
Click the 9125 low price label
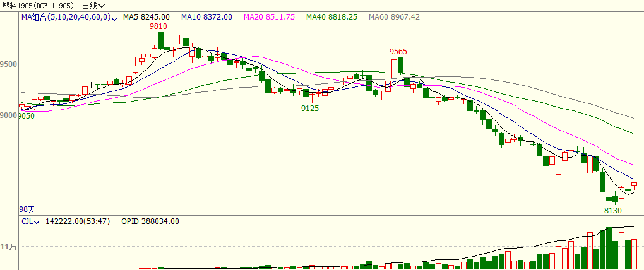click(310, 109)
